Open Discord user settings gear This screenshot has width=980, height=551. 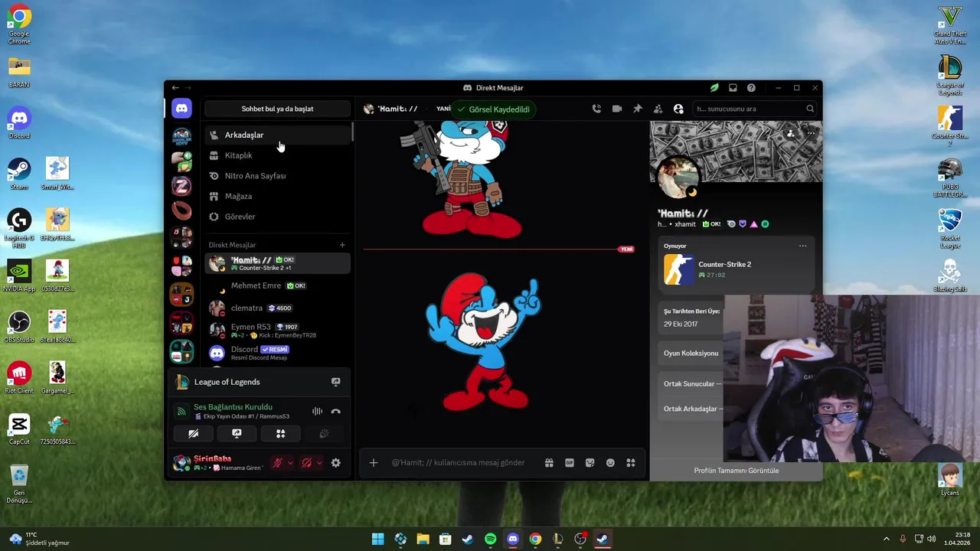tap(335, 463)
